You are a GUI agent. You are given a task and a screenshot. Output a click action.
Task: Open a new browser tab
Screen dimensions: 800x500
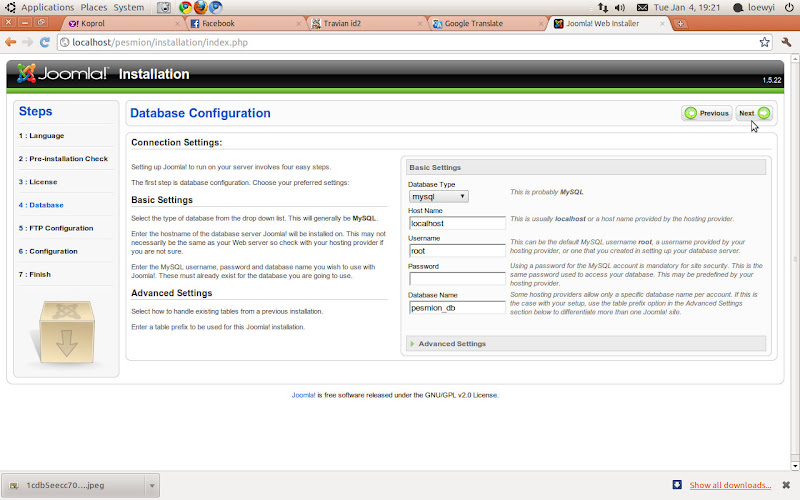(680, 23)
